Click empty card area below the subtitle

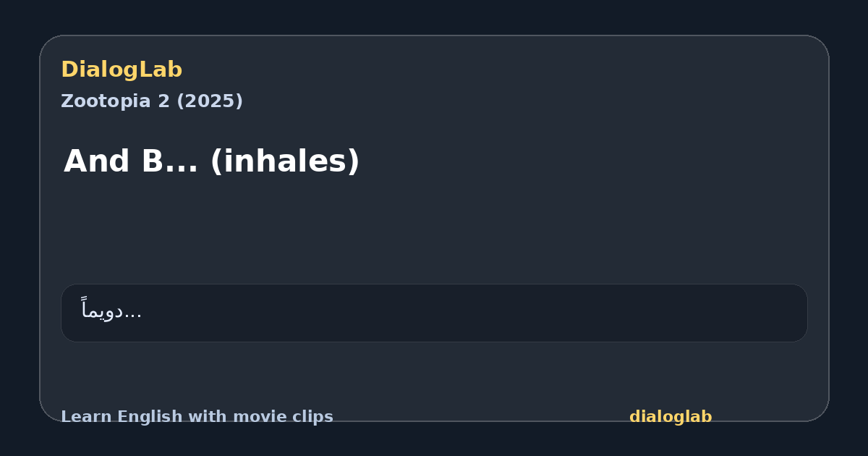click(x=434, y=232)
